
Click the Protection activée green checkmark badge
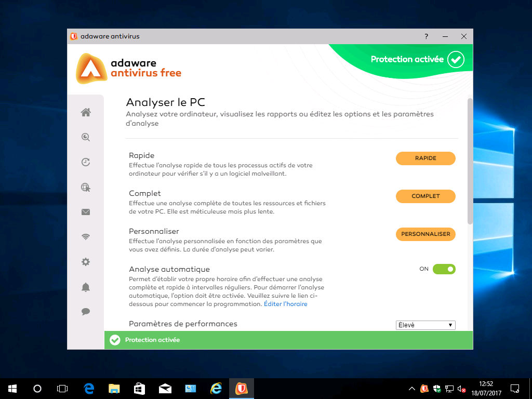456,59
